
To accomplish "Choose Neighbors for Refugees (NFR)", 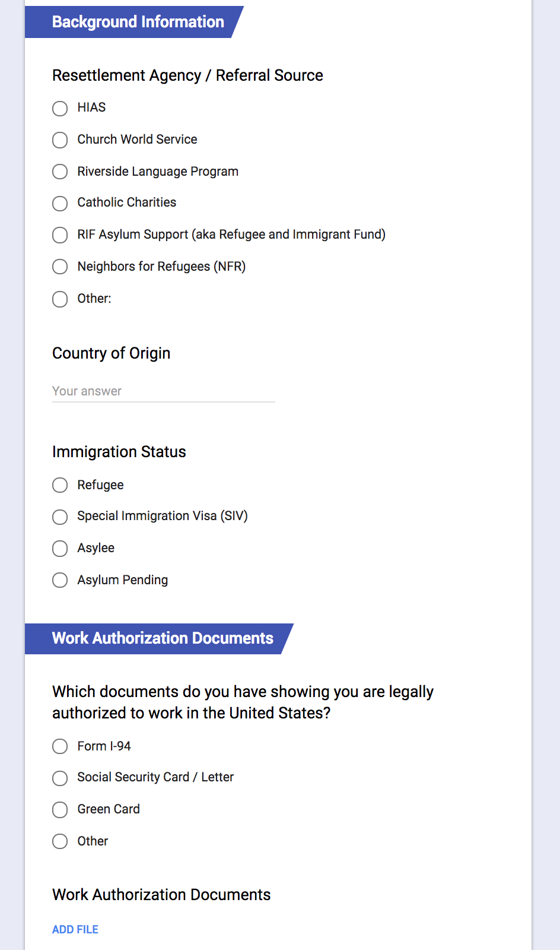I will 60,267.
